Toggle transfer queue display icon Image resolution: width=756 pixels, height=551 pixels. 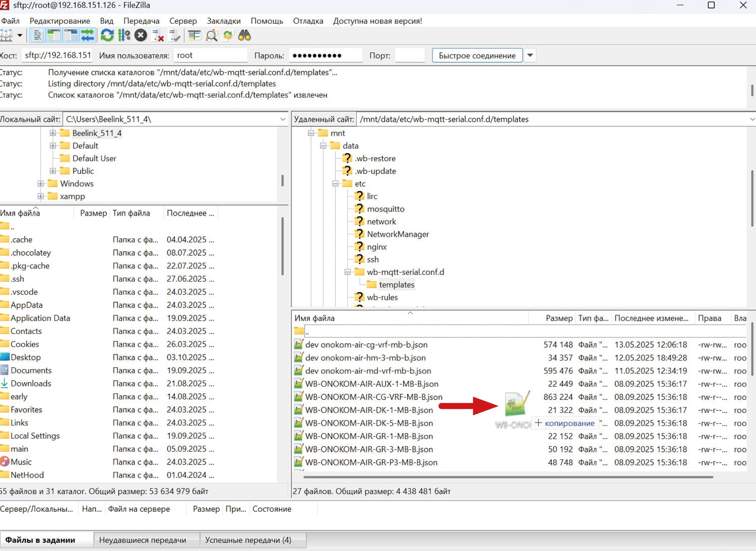[x=88, y=35]
